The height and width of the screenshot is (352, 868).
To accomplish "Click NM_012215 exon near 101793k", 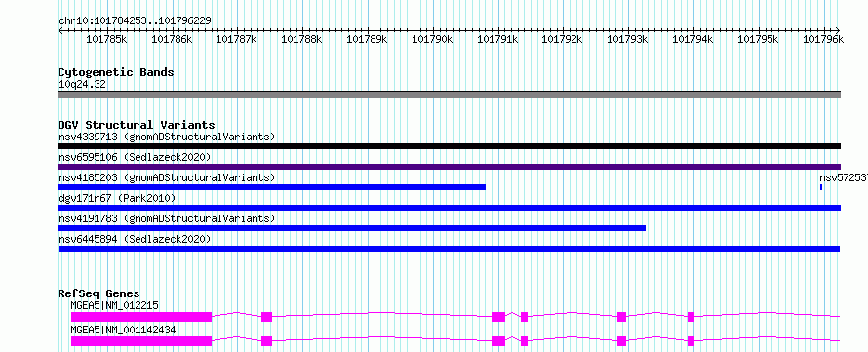I will 621,317.
